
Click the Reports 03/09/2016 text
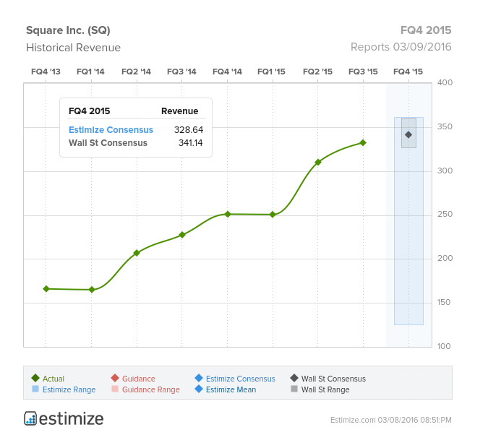tap(401, 47)
